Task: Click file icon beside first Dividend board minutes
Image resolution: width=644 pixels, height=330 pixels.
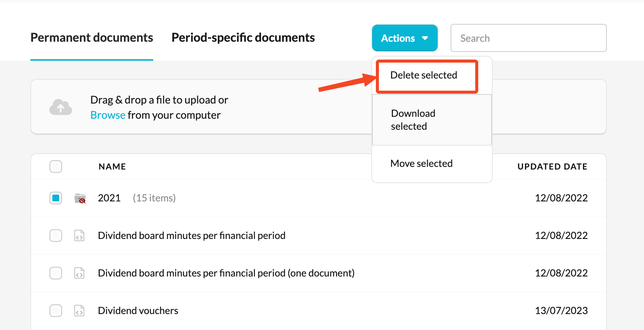Action: [79, 236]
